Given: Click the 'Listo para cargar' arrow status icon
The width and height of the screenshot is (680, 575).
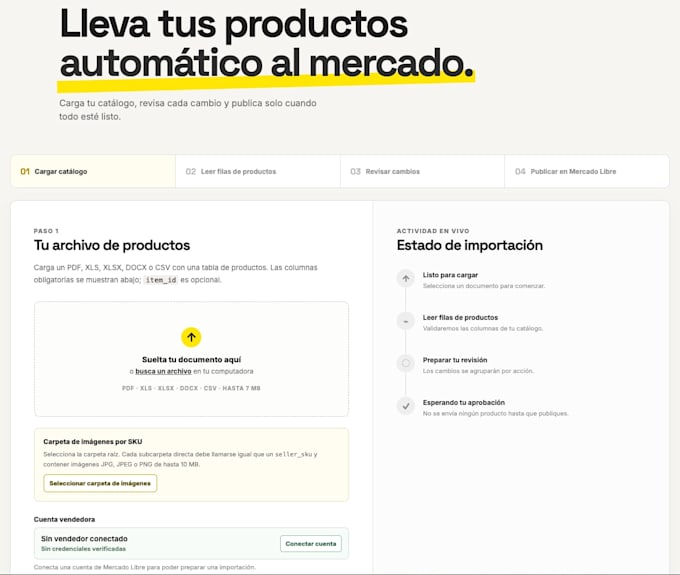Looking at the screenshot, I should point(406,278).
